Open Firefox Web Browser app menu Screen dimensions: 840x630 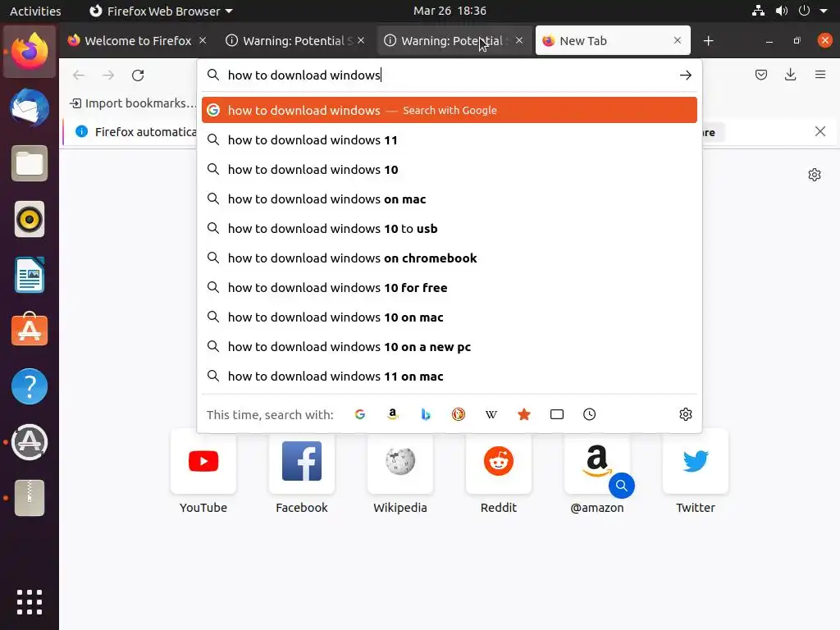[161, 11]
